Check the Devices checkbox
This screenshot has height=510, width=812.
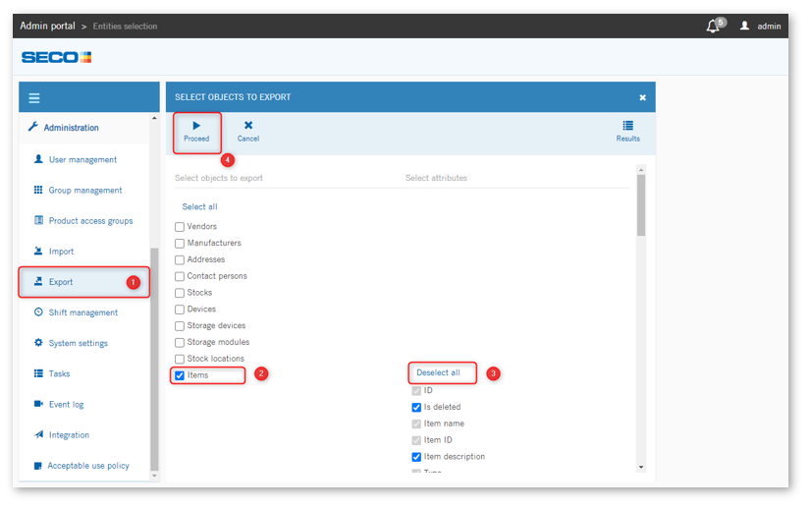point(180,310)
